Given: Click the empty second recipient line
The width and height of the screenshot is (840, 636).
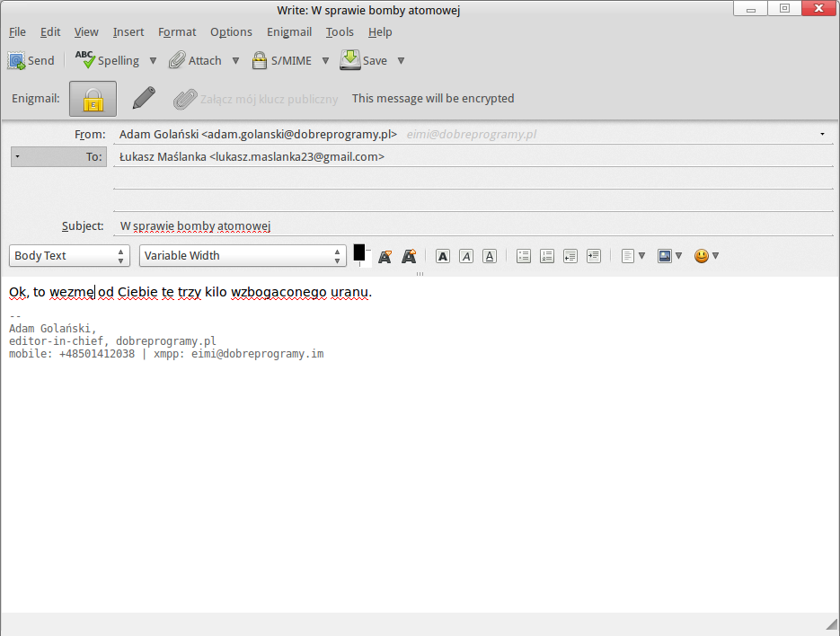Looking at the screenshot, I should [473, 180].
